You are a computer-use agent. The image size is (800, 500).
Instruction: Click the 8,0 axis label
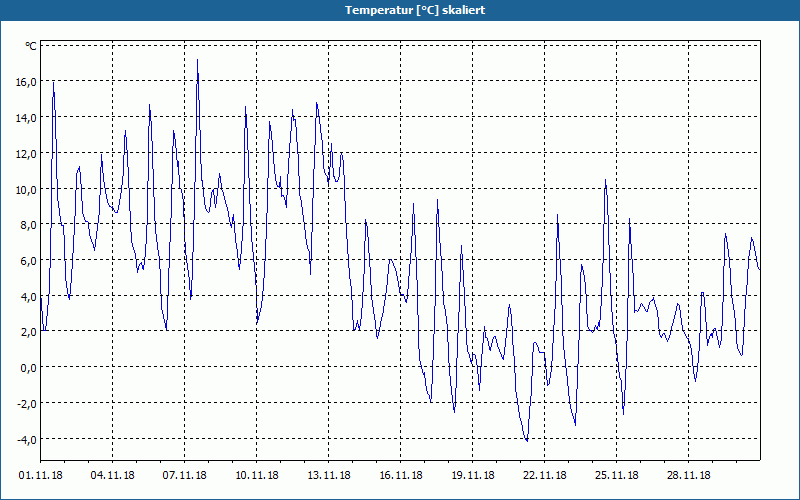point(29,224)
